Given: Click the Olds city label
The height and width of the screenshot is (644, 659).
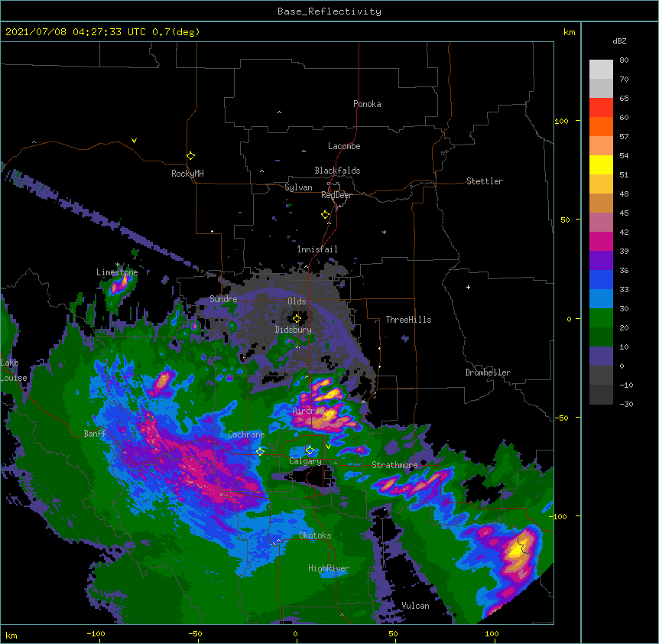Looking at the screenshot, I should [x=297, y=301].
